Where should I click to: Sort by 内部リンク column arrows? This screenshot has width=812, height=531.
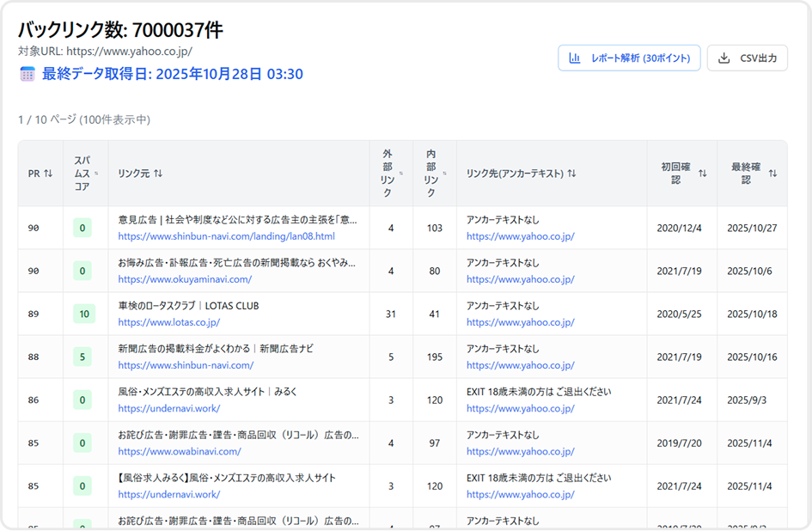pyautogui.click(x=445, y=174)
